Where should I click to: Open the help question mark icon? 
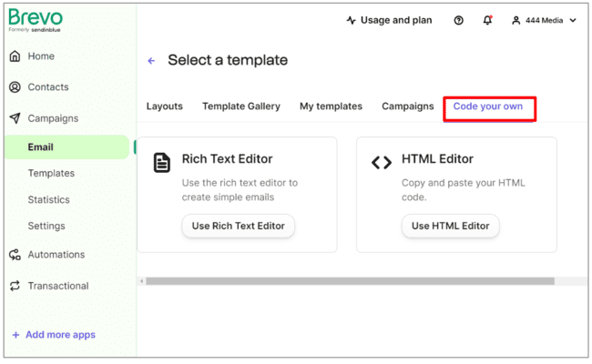pyautogui.click(x=458, y=21)
